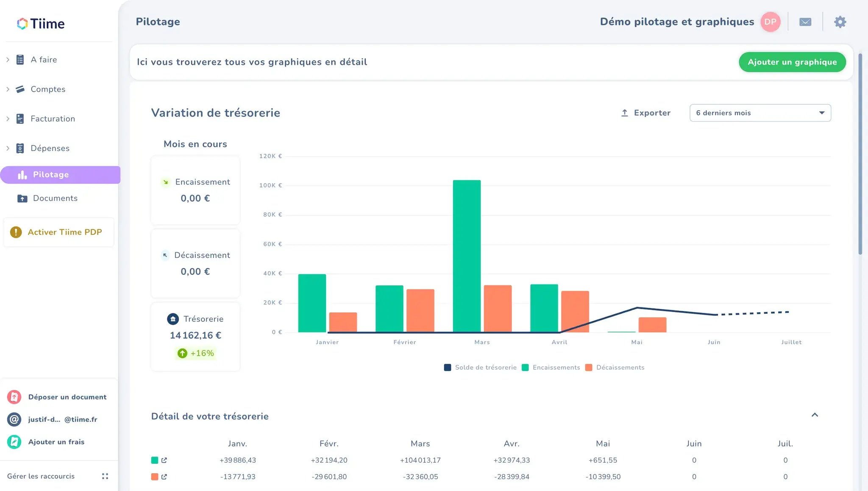Open the Documents menu item
The image size is (868, 491).
coord(55,198)
